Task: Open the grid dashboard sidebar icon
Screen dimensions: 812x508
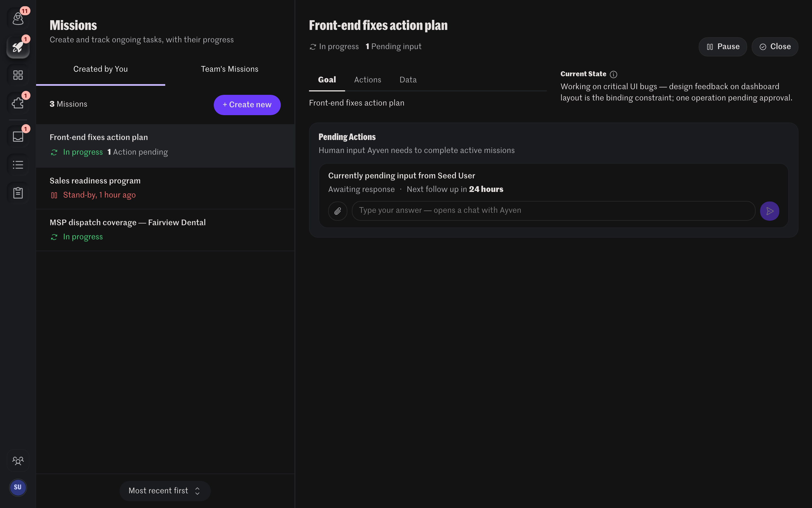Action: 18,75
